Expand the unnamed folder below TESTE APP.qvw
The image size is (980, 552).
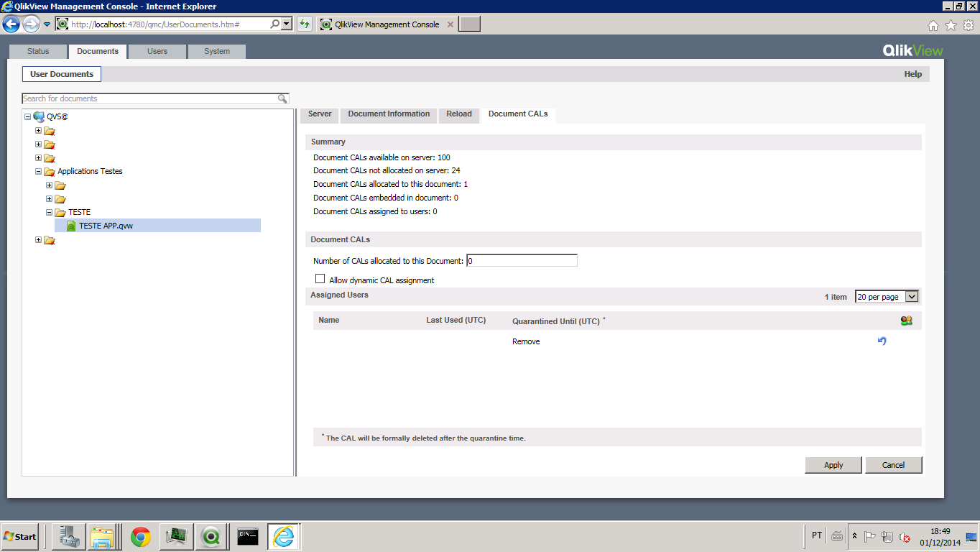tap(38, 240)
